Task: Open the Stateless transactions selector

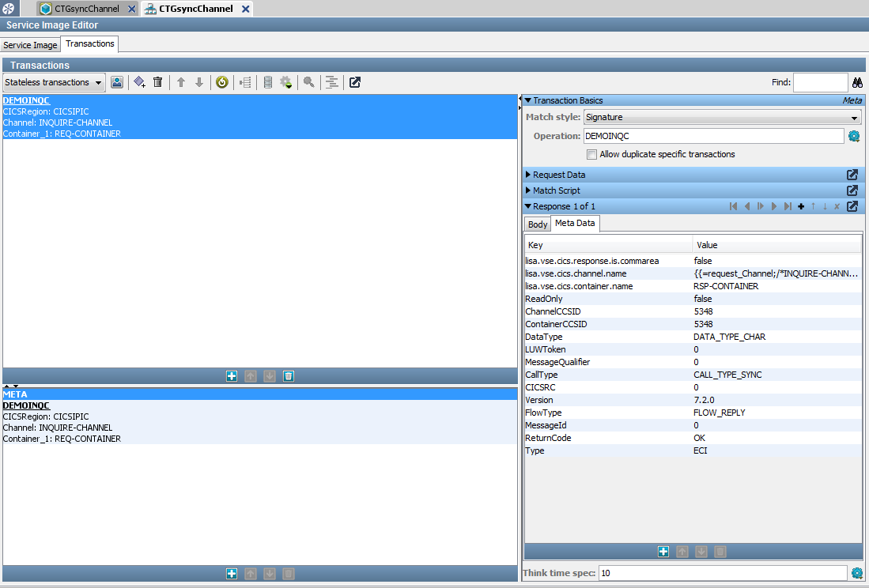Action: (x=53, y=82)
